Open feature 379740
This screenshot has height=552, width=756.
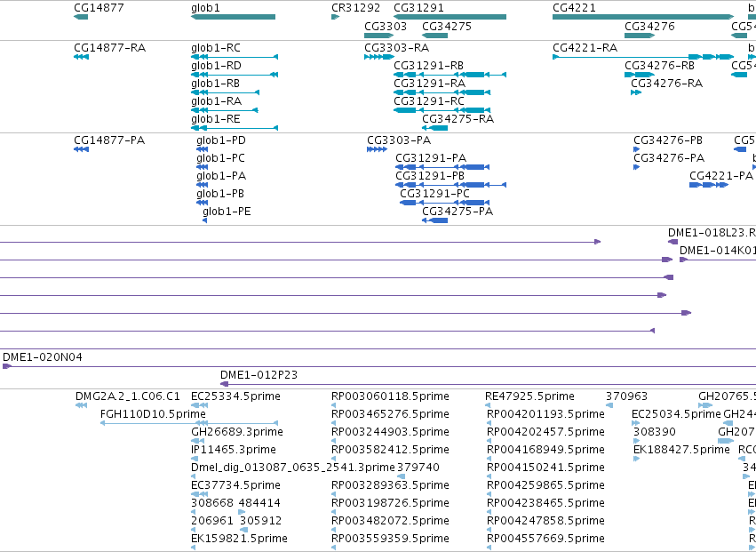click(402, 476)
